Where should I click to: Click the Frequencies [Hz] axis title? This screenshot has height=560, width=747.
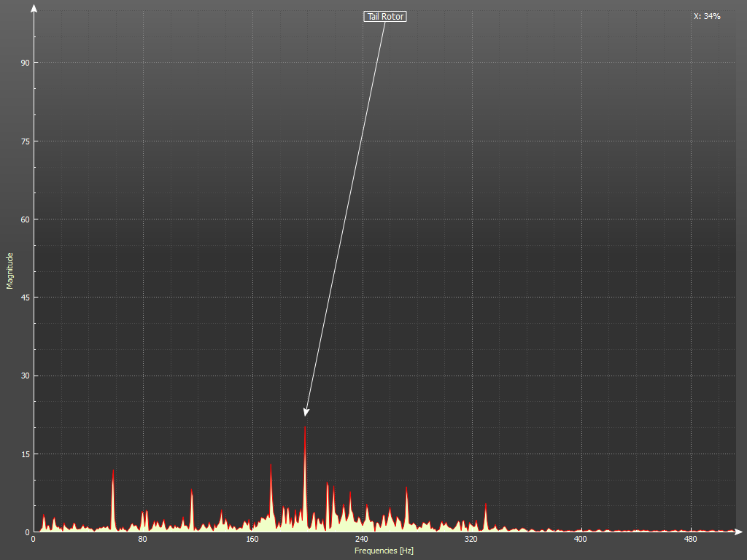click(x=384, y=551)
